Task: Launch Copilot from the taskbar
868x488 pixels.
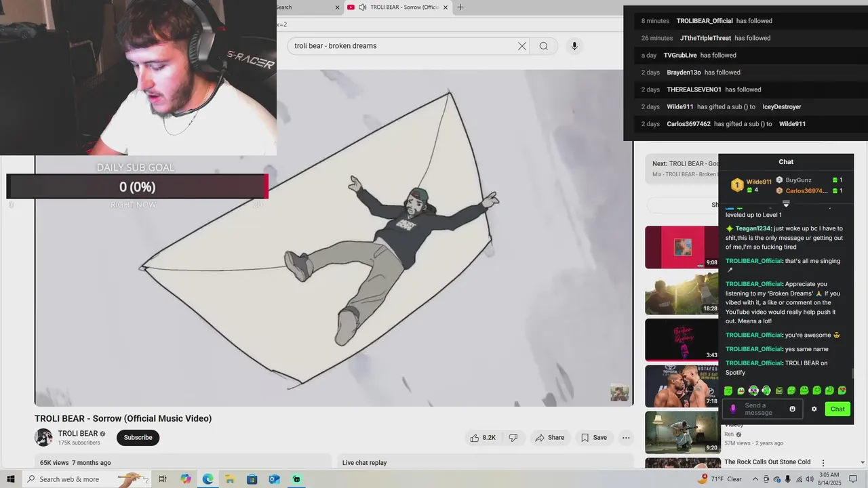Action: [186, 479]
